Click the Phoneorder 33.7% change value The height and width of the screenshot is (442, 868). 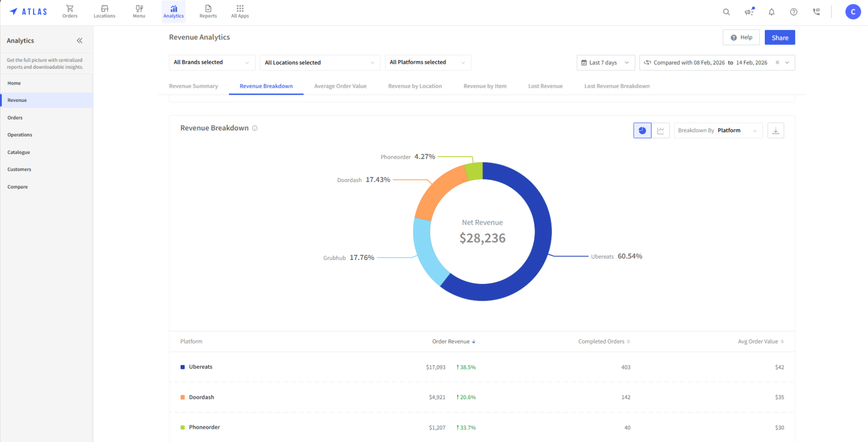pos(466,428)
